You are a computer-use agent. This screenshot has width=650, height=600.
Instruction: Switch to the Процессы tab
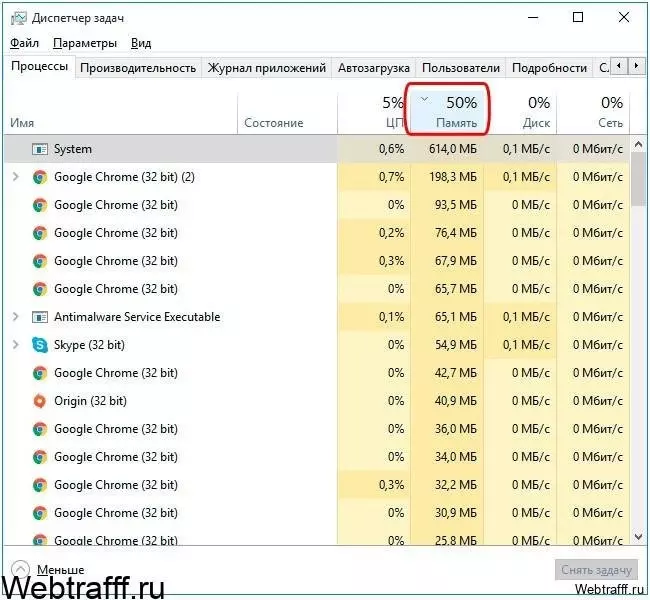click(39, 66)
